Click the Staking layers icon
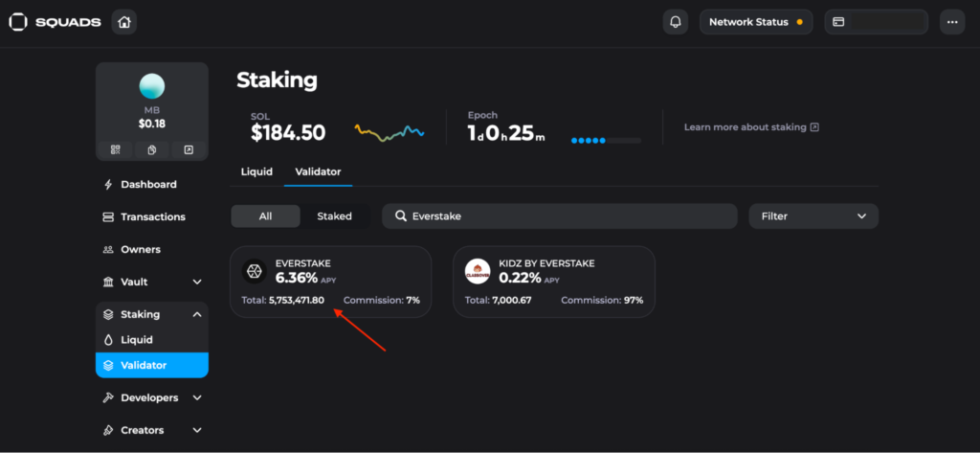 (108, 315)
